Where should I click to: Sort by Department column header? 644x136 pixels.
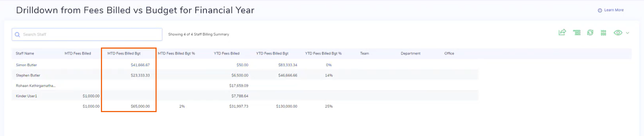click(x=410, y=54)
